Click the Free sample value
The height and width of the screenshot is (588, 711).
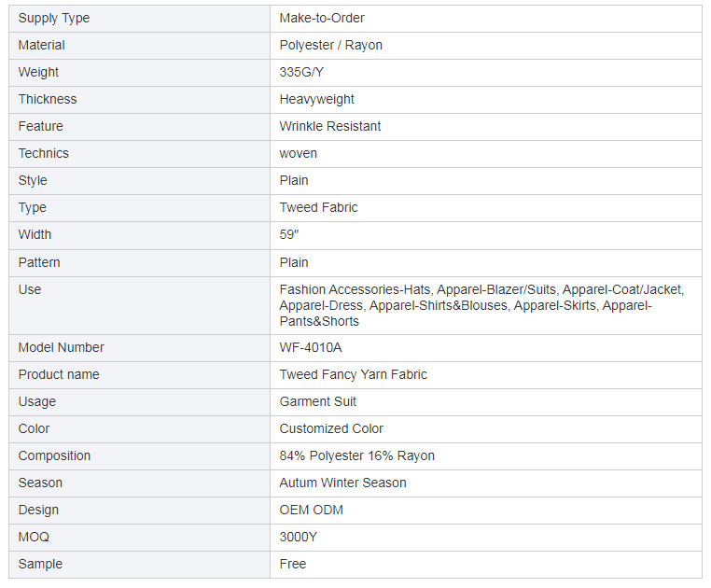(x=292, y=564)
